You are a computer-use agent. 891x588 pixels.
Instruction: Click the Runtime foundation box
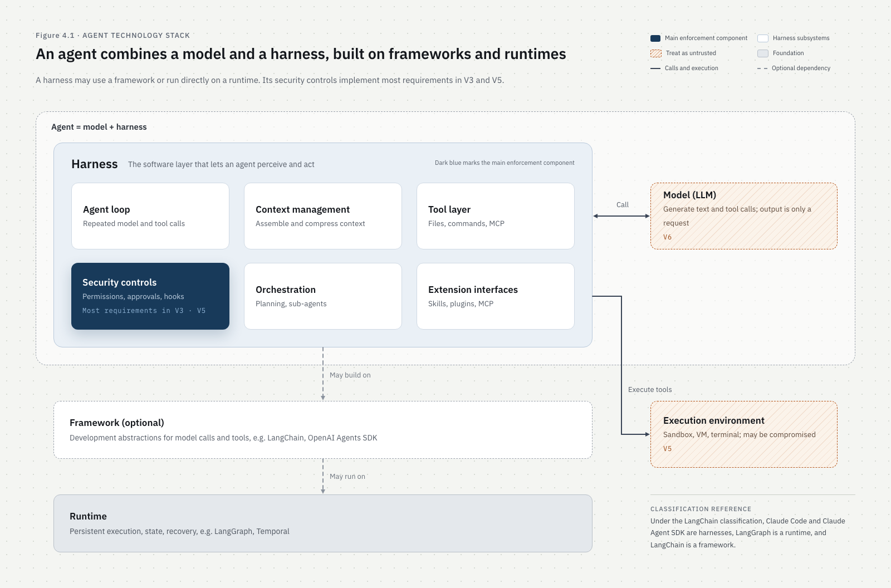pos(323,523)
